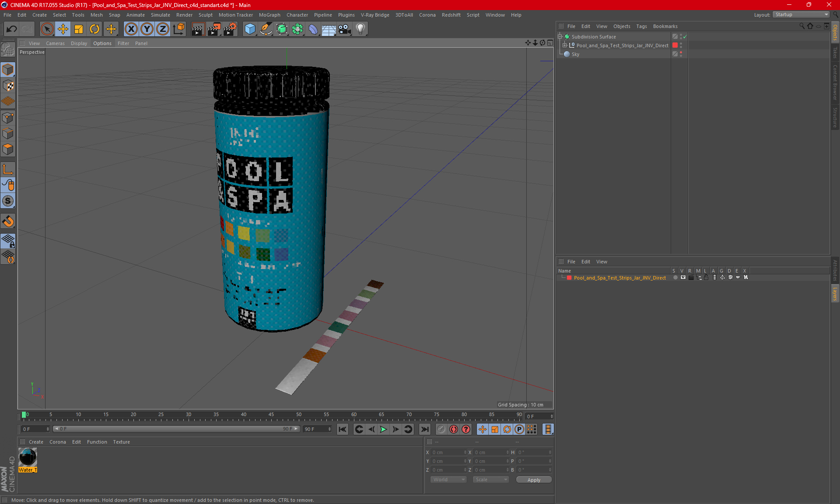Toggle layer Solo dot

675,277
